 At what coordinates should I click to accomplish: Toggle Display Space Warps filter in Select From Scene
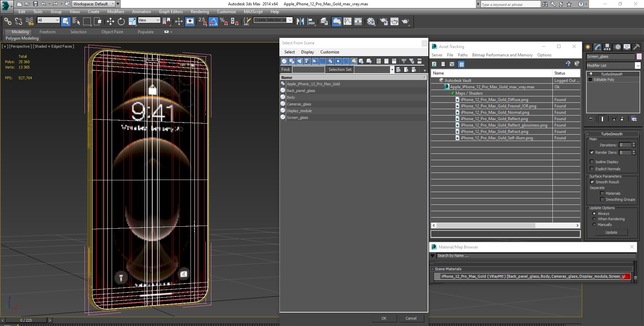pyautogui.click(x=323, y=61)
